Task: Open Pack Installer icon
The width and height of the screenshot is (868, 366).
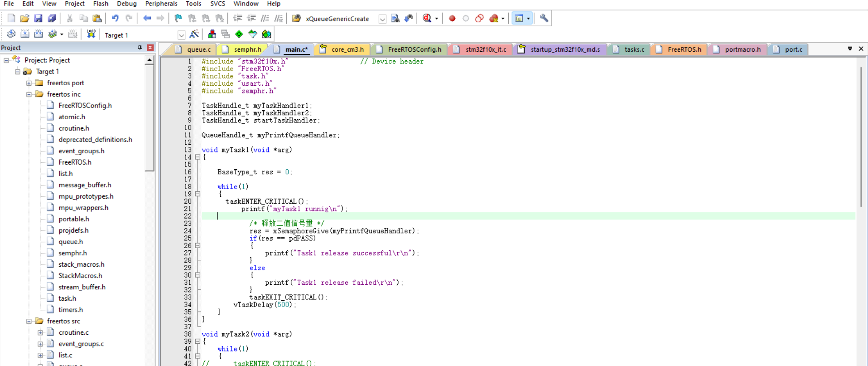Action: [266, 34]
